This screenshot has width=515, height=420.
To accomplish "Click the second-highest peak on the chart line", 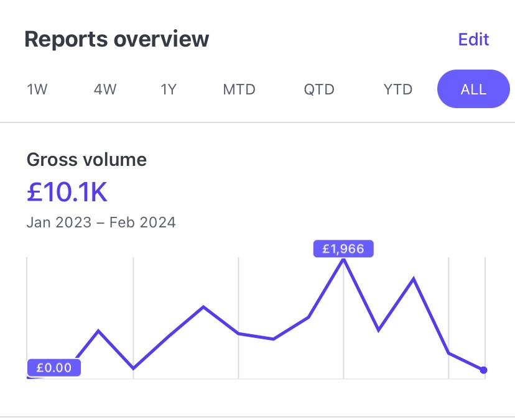I will point(414,279).
